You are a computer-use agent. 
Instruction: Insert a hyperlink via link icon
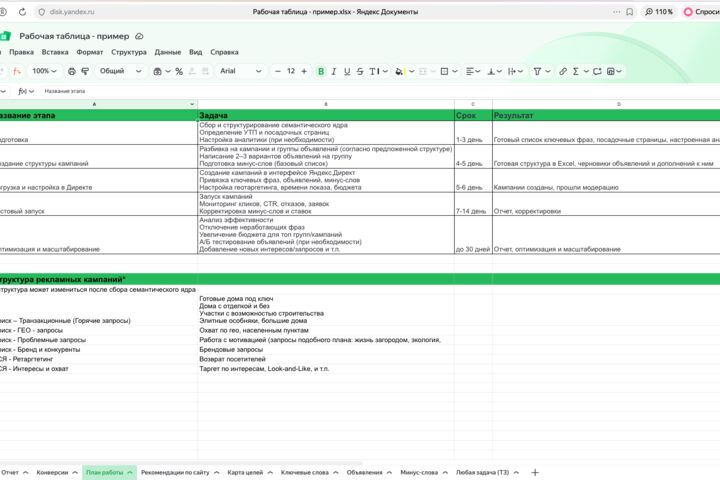click(562, 71)
